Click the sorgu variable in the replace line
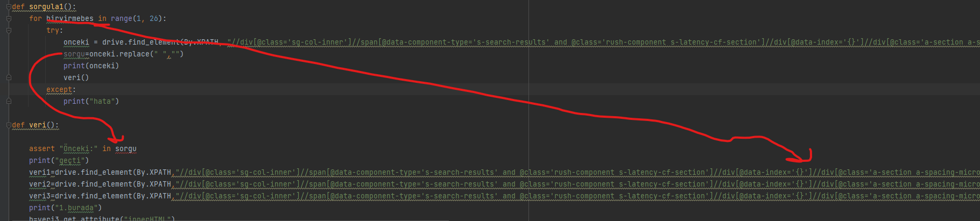The image size is (980, 221). tap(74, 54)
